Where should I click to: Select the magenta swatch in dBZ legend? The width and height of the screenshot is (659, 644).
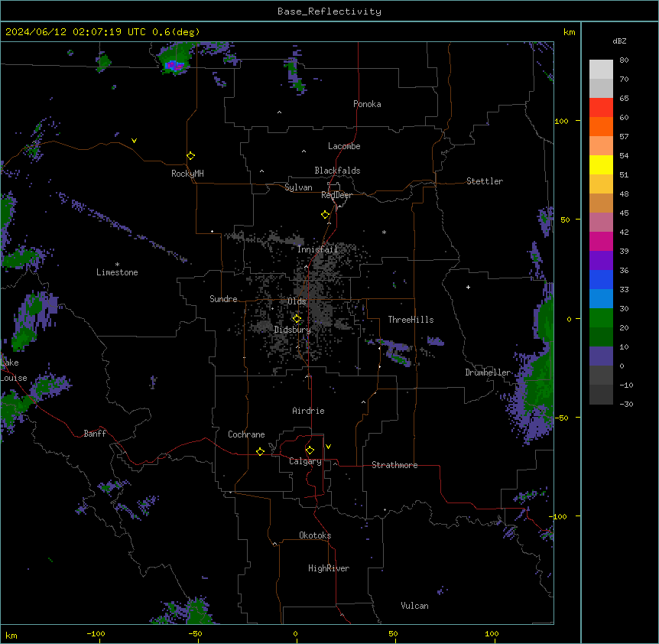coord(601,241)
